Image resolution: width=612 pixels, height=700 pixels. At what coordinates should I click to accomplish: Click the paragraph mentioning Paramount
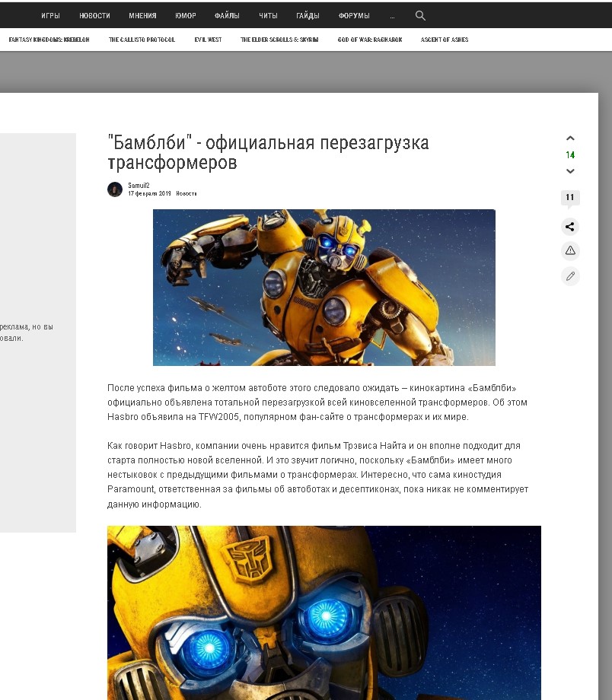coord(317,475)
